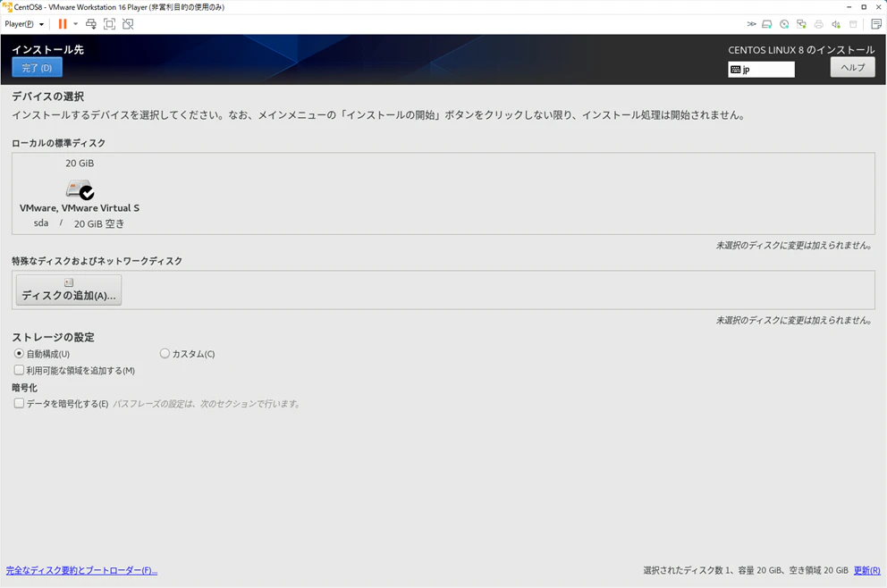The width and height of the screenshot is (887, 588).
Task: Open the message log note icon
Action: 876,24
